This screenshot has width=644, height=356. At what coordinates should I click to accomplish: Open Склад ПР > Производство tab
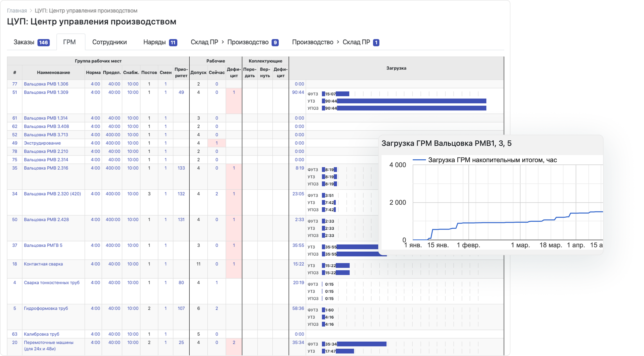pos(234,42)
